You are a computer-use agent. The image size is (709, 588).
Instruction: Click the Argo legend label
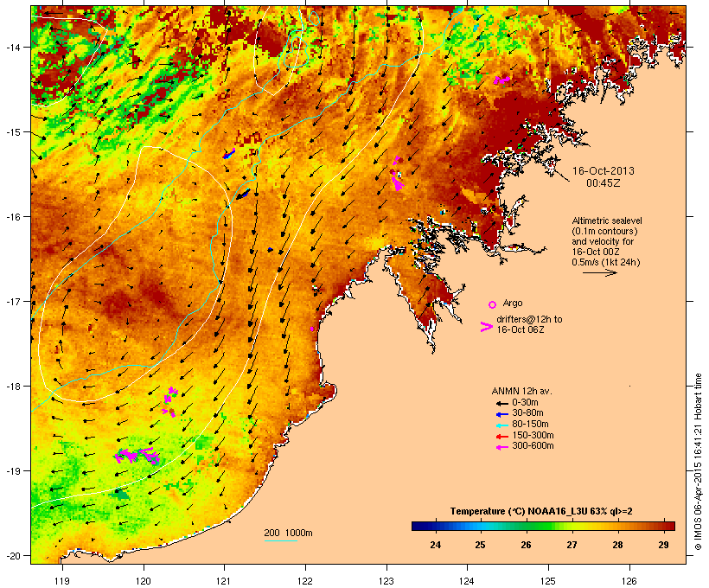coord(513,303)
